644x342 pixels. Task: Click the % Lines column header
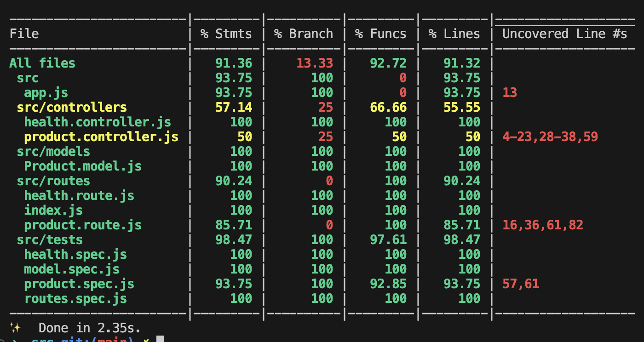(x=454, y=33)
